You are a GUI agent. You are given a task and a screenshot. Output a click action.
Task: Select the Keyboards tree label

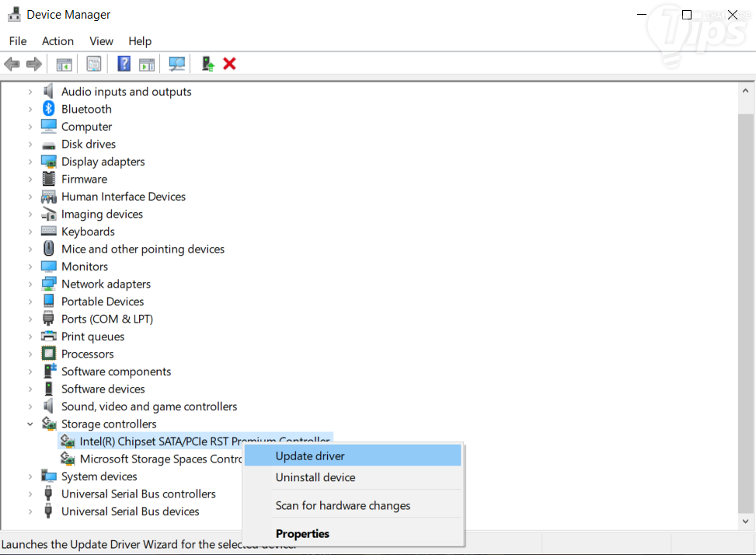[x=88, y=232]
